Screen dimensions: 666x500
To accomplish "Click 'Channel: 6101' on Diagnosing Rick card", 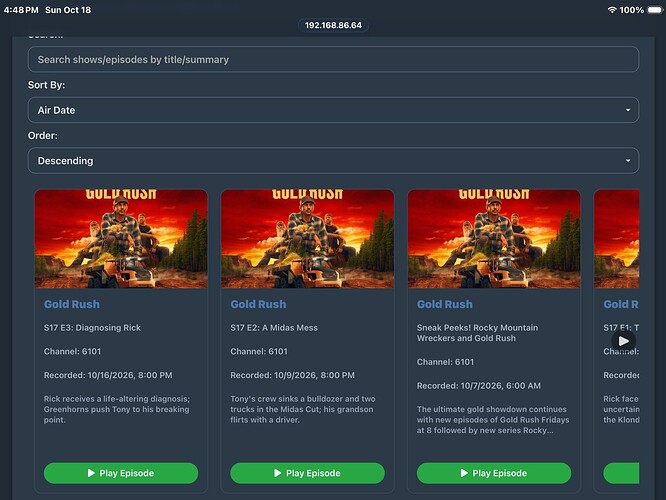I will click(72, 351).
